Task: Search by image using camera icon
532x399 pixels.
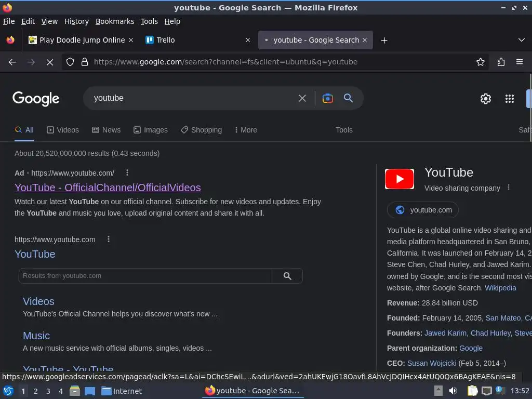Action: click(x=327, y=98)
